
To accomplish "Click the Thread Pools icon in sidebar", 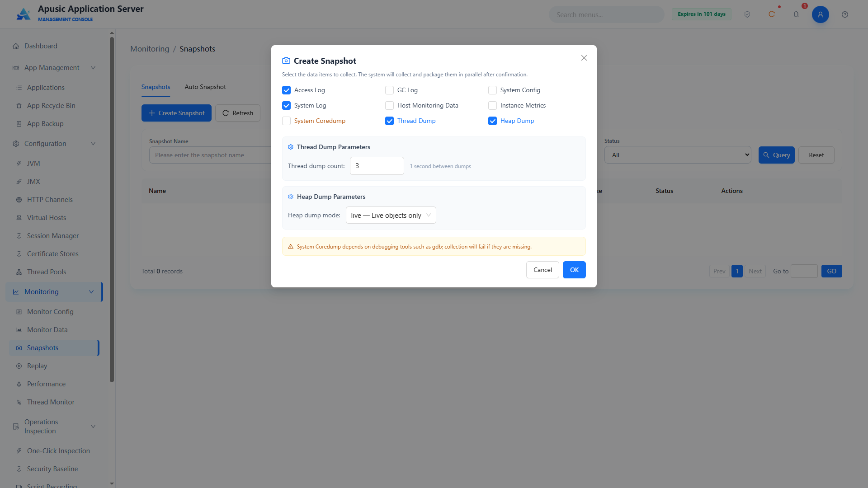I will [x=19, y=272].
